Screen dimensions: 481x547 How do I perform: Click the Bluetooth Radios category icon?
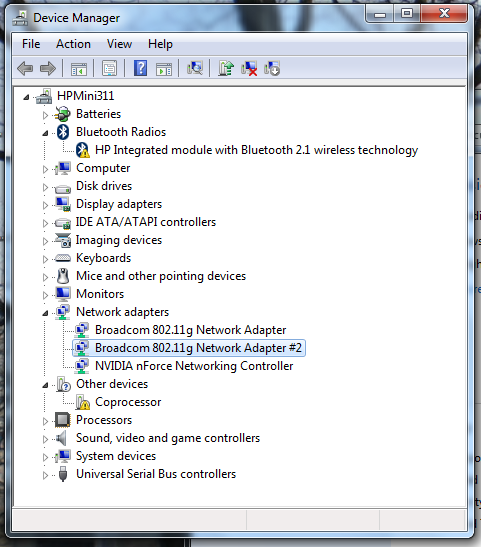63,132
